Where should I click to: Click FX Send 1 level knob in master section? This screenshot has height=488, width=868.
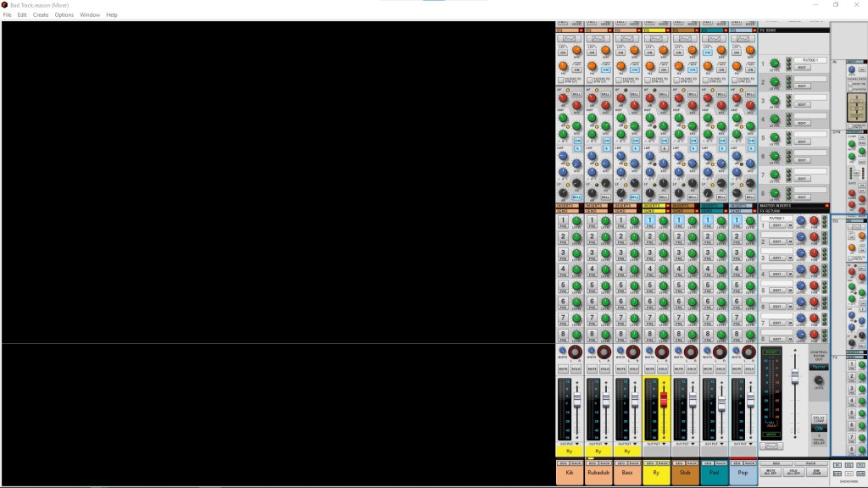pos(774,64)
